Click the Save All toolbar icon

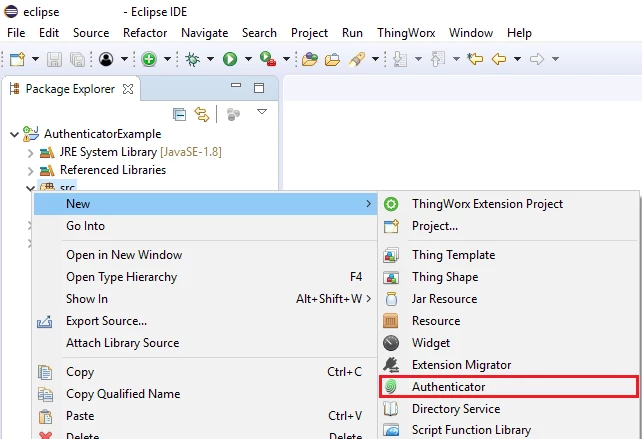77,59
